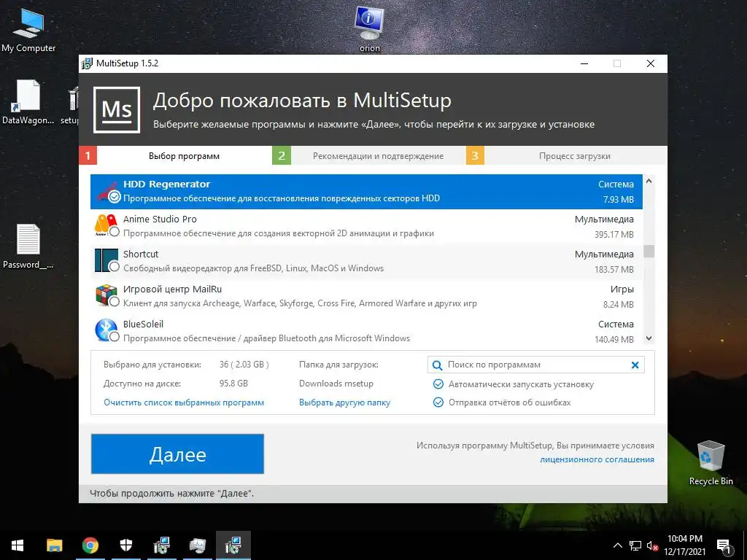This screenshot has width=747, height=560.
Task: Open Windows Security shield in taskbar
Action: click(x=125, y=545)
